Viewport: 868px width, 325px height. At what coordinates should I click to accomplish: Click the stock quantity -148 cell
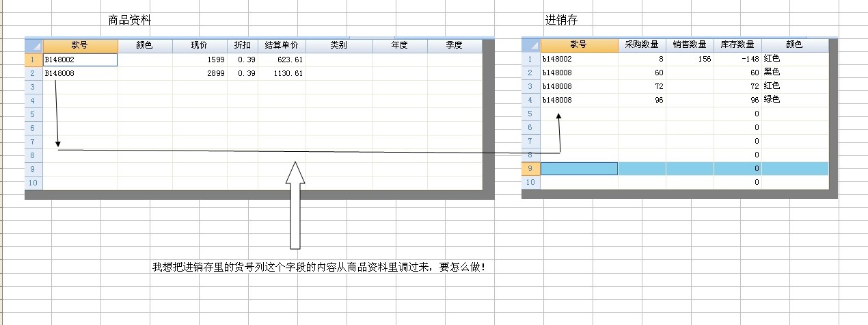click(737, 59)
